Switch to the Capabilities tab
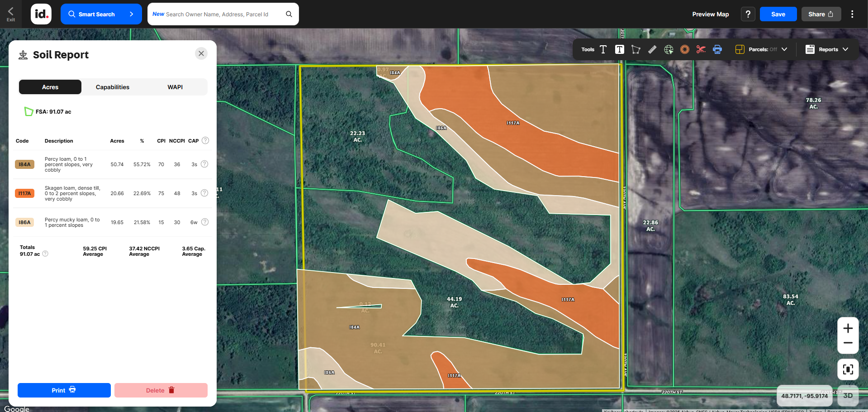The image size is (868, 412). click(113, 87)
